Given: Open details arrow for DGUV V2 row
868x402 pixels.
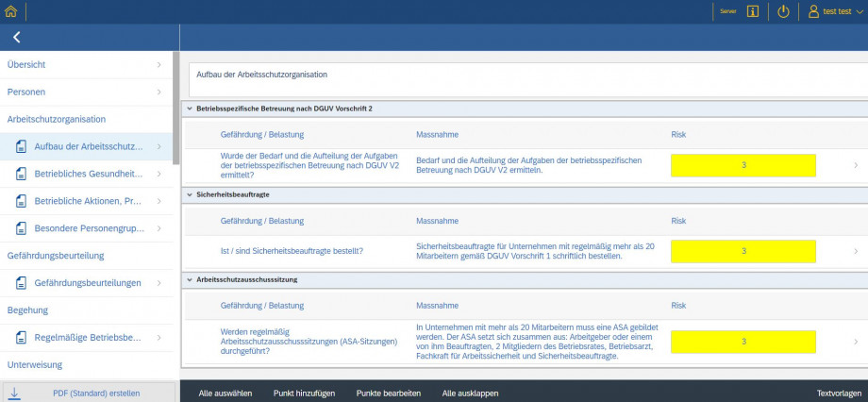Looking at the screenshot, I should tap(856, 165).
